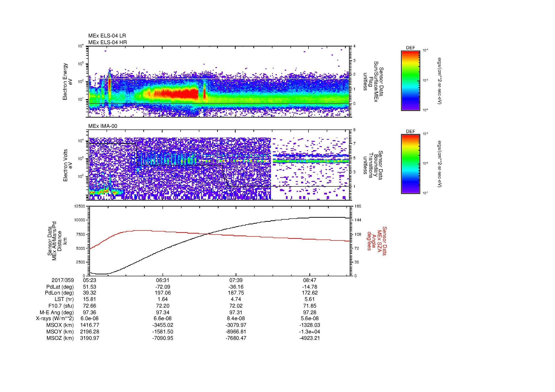
Task: Click the F10.7 value '72.66'
Action: point(89,306)
